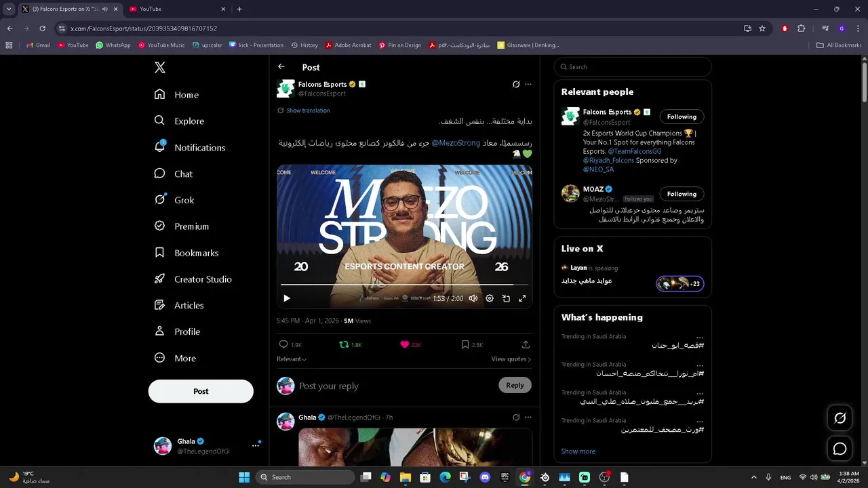
Task: Open @TeamFalconsGG link in bio
Action: pos(634,151)
